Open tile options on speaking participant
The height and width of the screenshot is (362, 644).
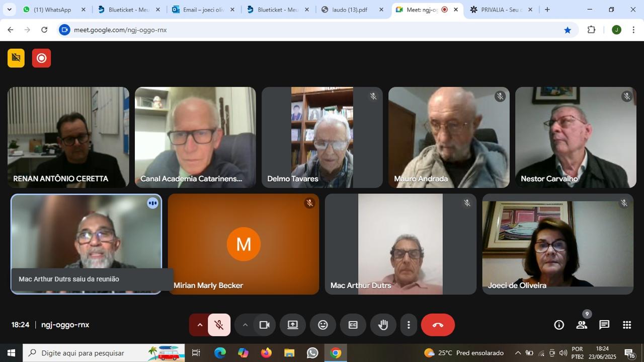pos(152,203)
